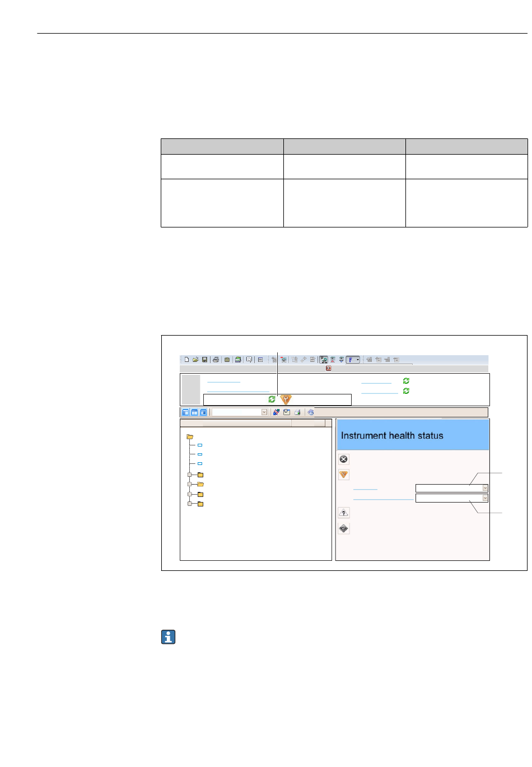
Task: Click the upper green refresh icon on header right
Action: [406, 381]
